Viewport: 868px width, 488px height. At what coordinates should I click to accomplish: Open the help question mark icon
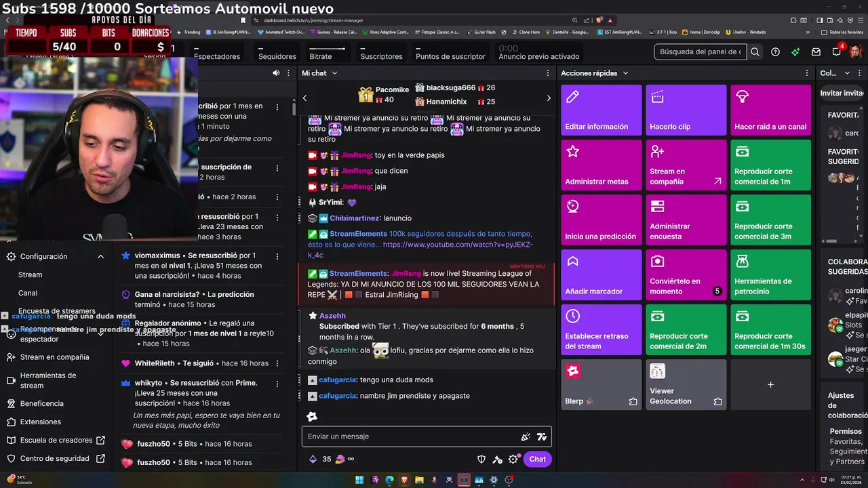pyautogui.click(x=775, y=52)
